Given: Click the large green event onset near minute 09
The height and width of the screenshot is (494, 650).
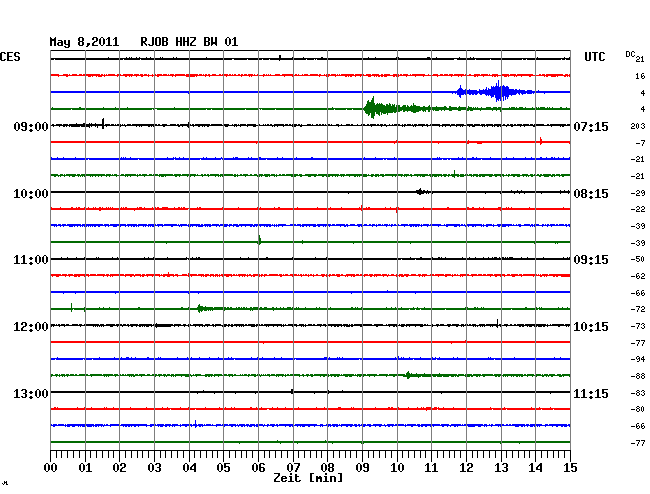Looking at the screenshot, I should 372,109.
